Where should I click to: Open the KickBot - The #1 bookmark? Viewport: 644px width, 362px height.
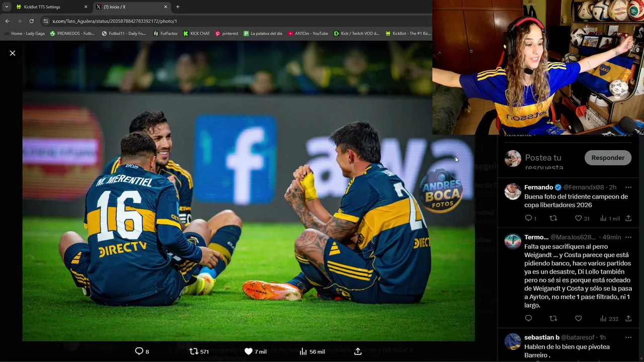408,34
